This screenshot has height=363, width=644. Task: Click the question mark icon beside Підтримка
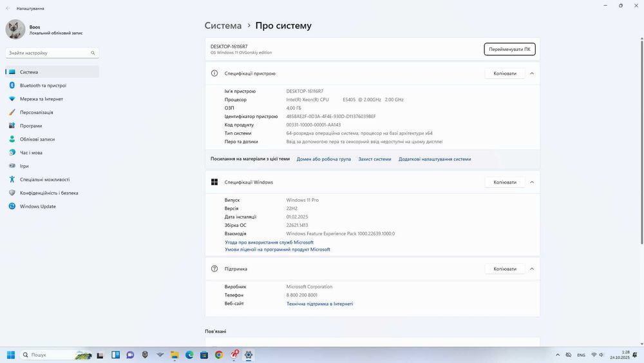coord(214,269)
